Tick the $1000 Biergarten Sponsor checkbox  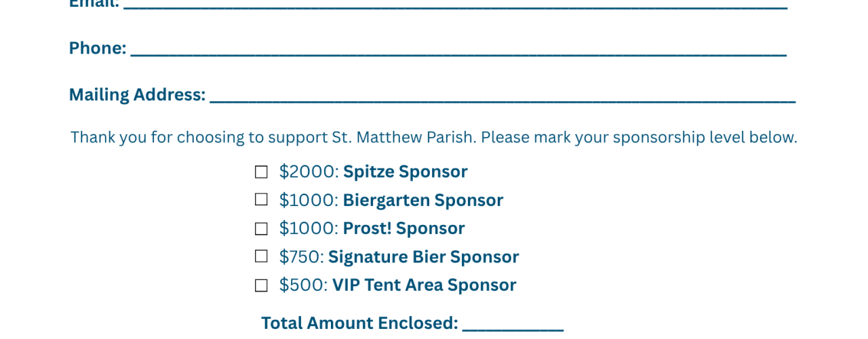click(x=261, y=199)
